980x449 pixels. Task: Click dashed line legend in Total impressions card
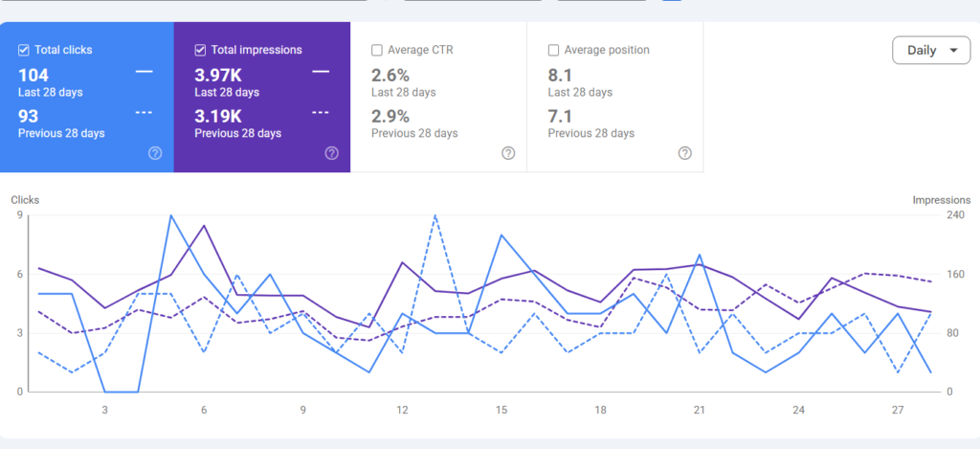[321, 113]
